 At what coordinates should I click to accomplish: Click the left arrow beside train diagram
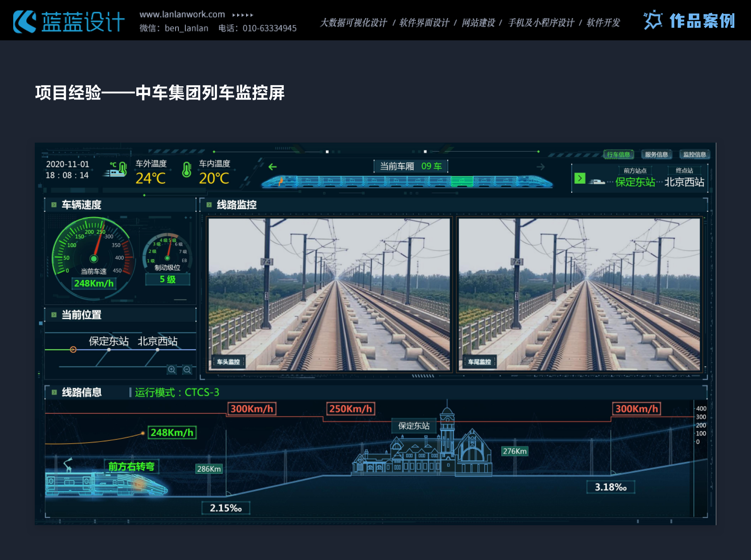tap(273, 167)
